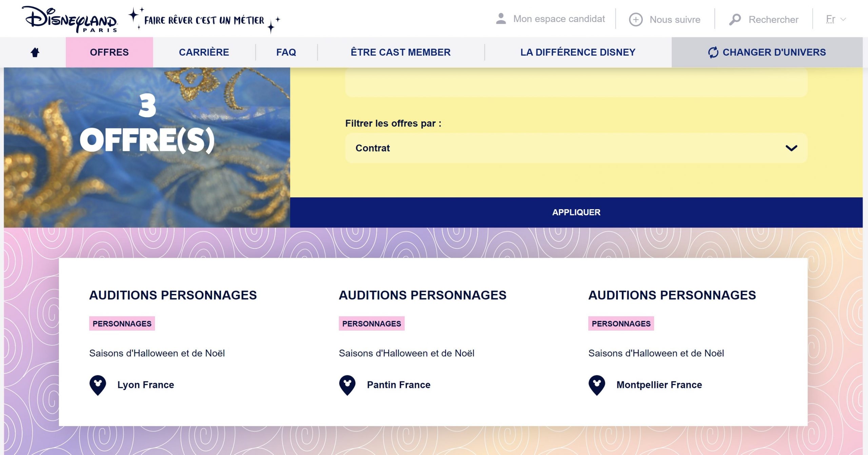Click the Mickey map pin beside Montpellier France
This screenshot has width=868, height=455.
(597, 385)
